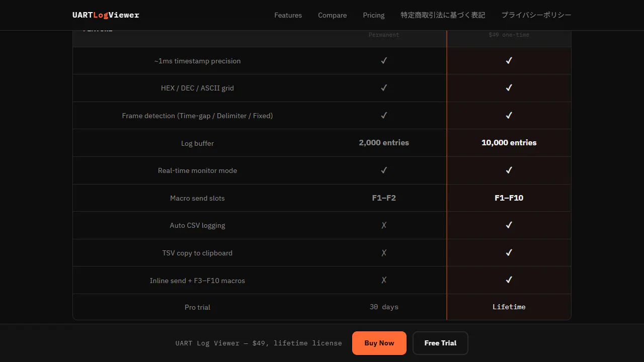Click the "Frame detection (Time-gap / Delimiter / Fixed)" label

pyautogui.click(x=197, y=116)
